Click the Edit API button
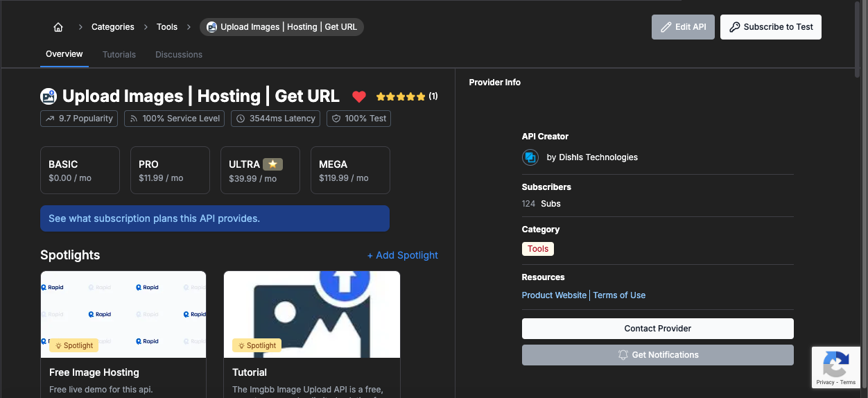Screen dimensions: 868x398 pyautogui.click(x=683, y=27)
